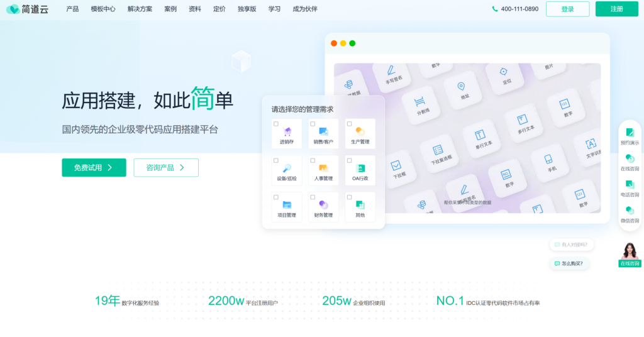Click the 进销存 category icon
The height and width of the screenshot is (337, 644).
pyautogui.click(x=287, y=131)
